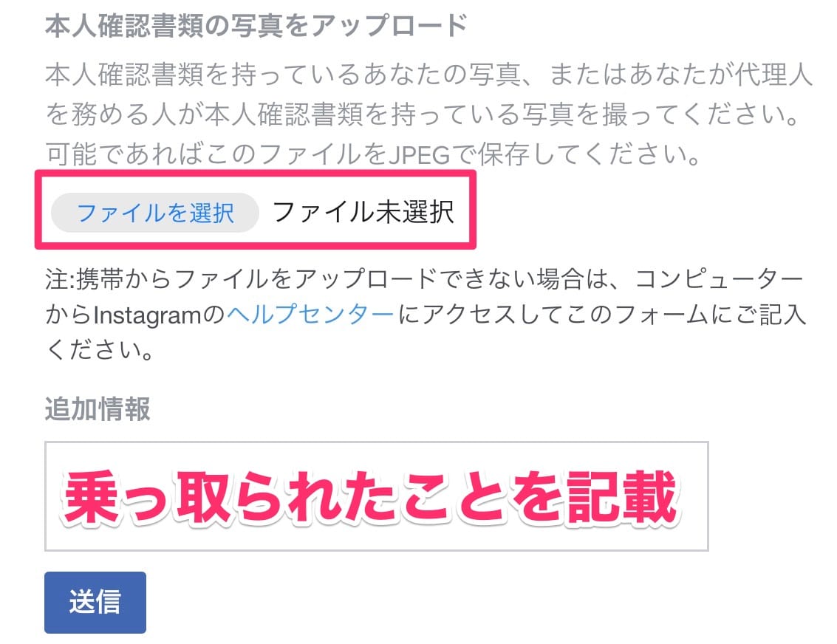
Task: Click the 追加情報 field label
Action: [x=98, y=409]
